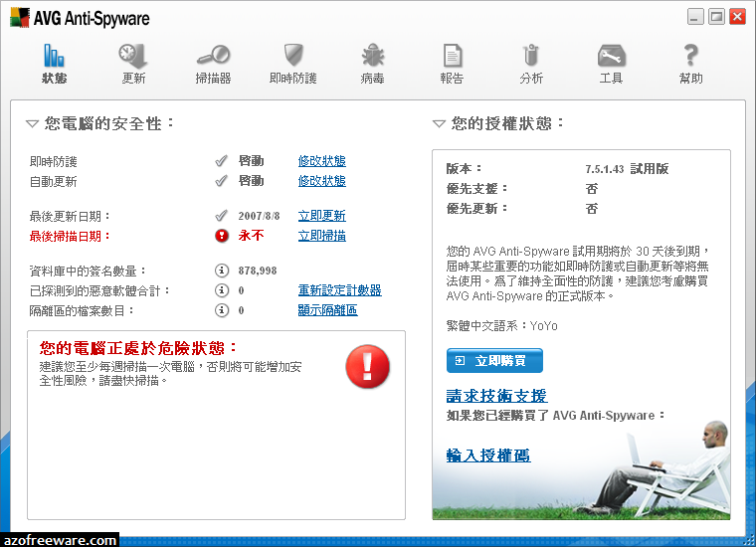Click the 重新設定計數器 link

click(339, 290)
